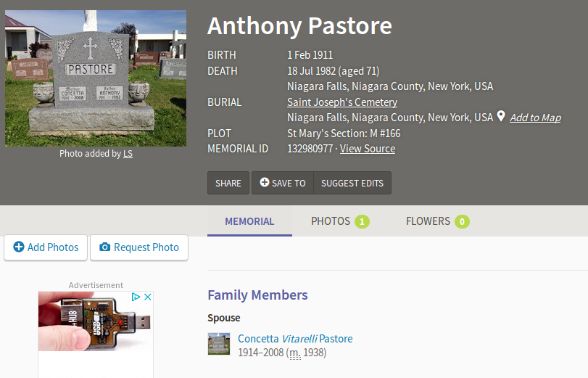
Task: Click the map pin icon beside burial location
Action: click(x=500, y=116)
